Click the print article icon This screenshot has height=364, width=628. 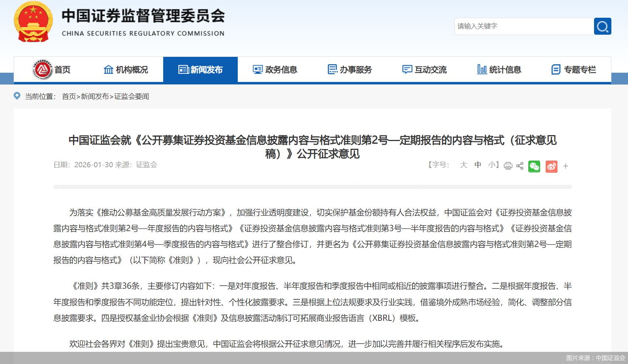tap(508, 166)
